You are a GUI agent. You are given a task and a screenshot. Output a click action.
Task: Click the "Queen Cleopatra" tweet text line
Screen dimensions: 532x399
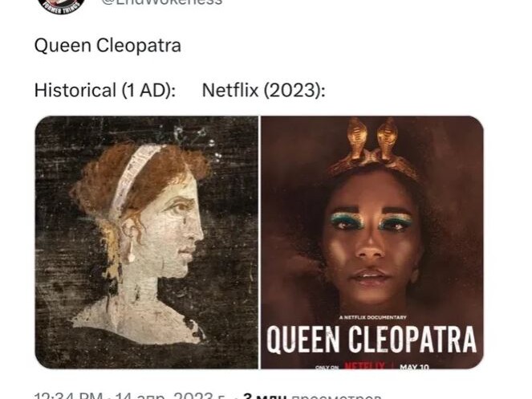(108, 46)
